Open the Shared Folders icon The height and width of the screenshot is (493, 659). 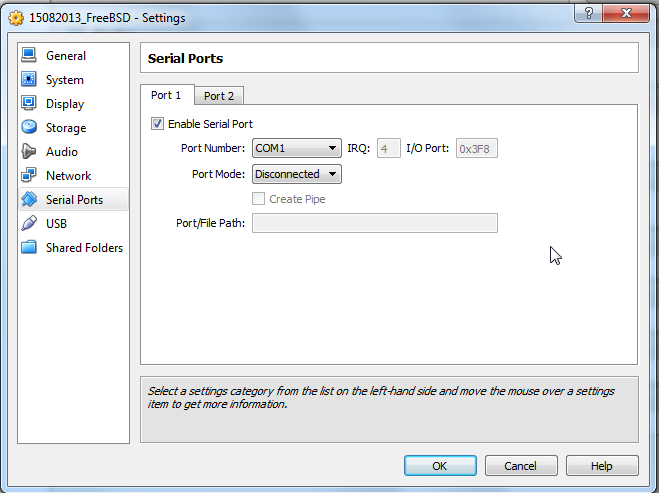tap(29, 248)
